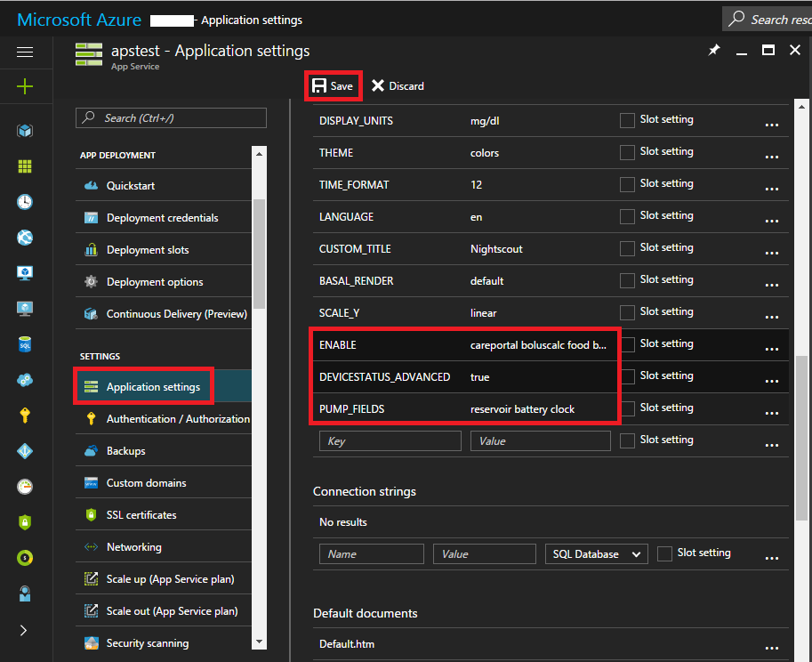
Task: Toggle Slot setting for LANGUAGE
Action: pos(627,216)
